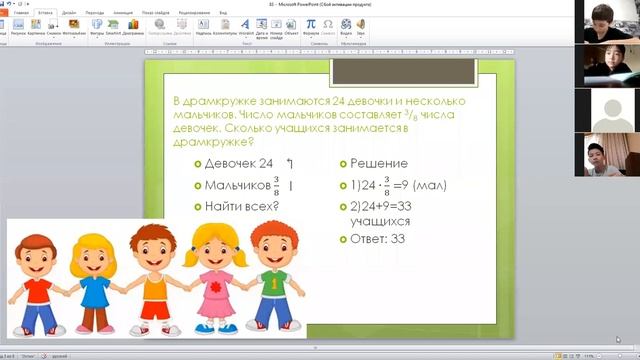Viewport: 640px width, 360px height.
Task: Click the 'Мальчиков' bullet text
Action: (242, 185)
